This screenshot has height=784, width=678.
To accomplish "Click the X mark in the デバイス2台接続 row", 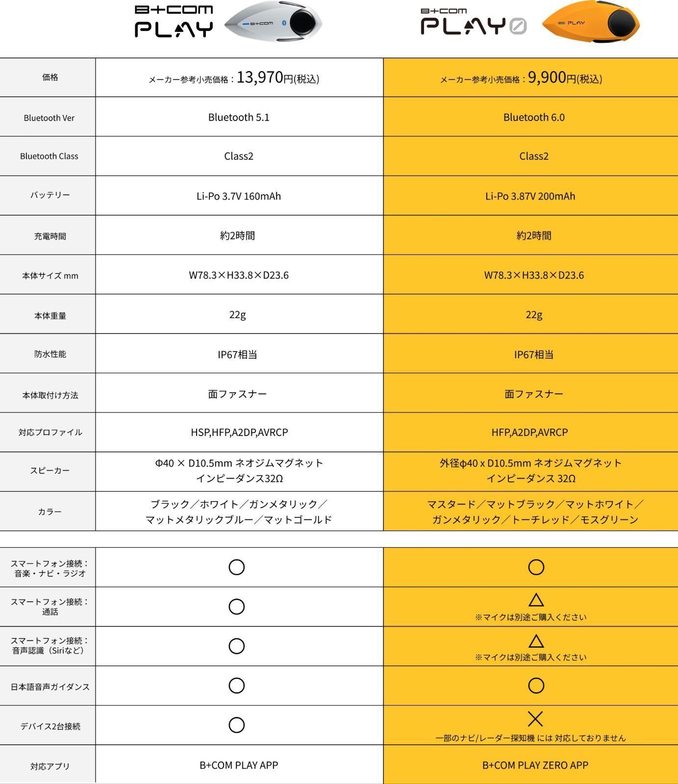I will point(535,719).
